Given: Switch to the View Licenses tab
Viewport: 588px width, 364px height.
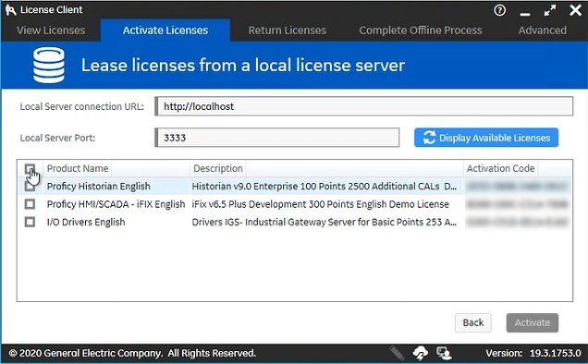Looking at the screenshot, I should coord(51,30).
